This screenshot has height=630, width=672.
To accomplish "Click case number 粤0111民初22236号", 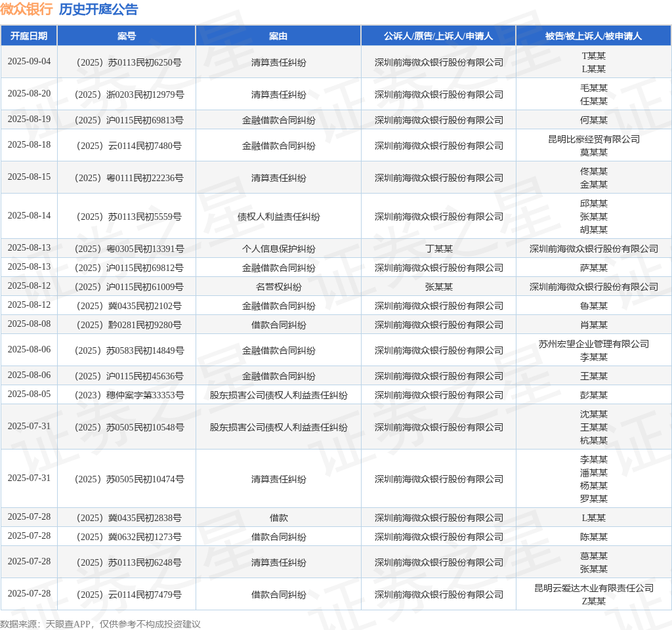I will (129, 178).
